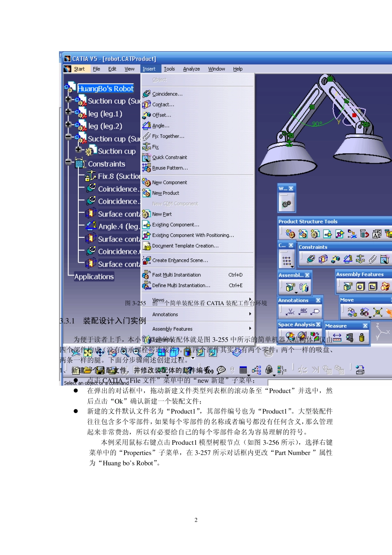Screen dimensions: 392x555
Task: Select Angle Constraint icon in Constraints toolbar
Action: [348, 259]
